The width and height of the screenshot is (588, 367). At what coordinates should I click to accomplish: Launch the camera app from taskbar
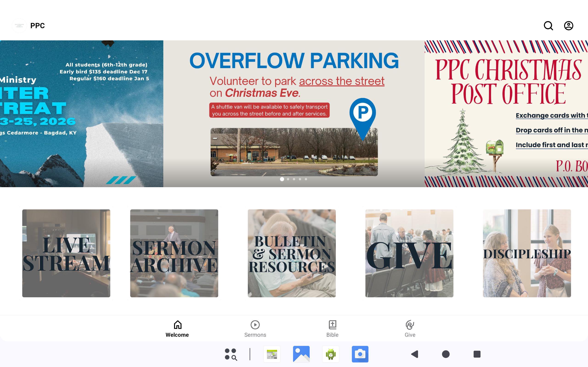(x=360, y=354)
